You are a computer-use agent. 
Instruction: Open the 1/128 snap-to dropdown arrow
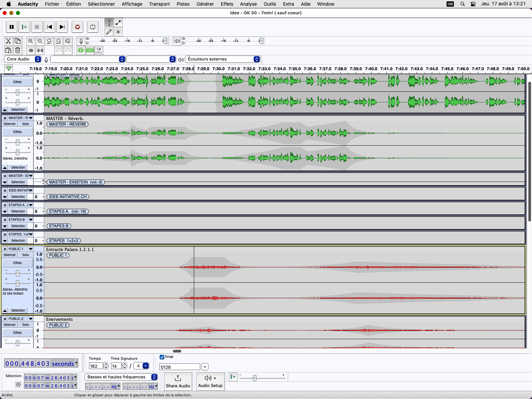point(205,367)
